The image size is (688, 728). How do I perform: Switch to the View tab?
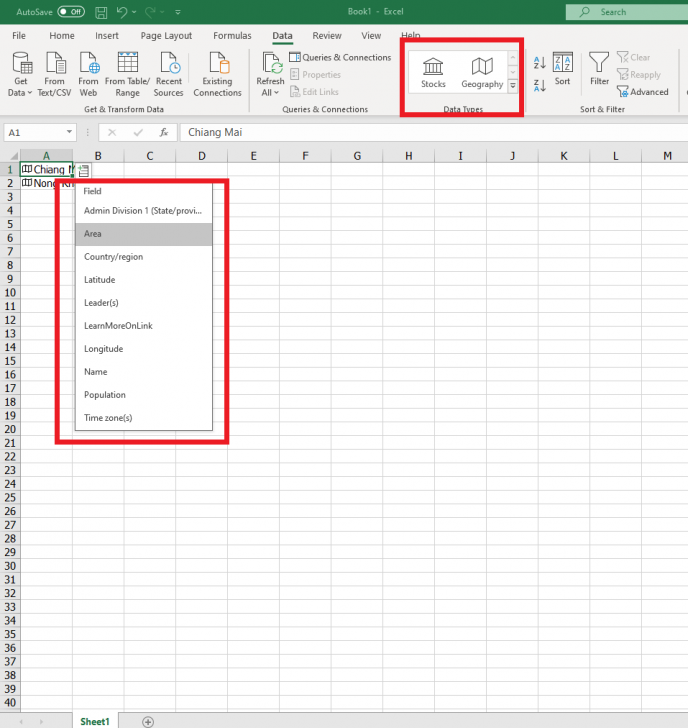pyautogui.click(x=371, y=36)
